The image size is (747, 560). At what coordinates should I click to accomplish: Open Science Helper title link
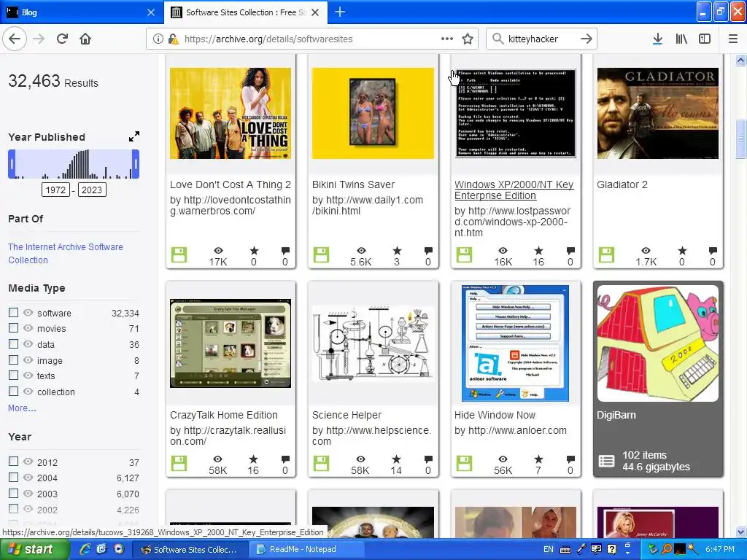[x=347, y=415]
